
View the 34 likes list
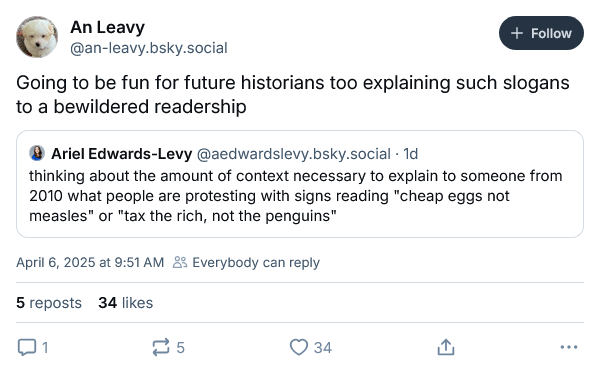(126, 303)
